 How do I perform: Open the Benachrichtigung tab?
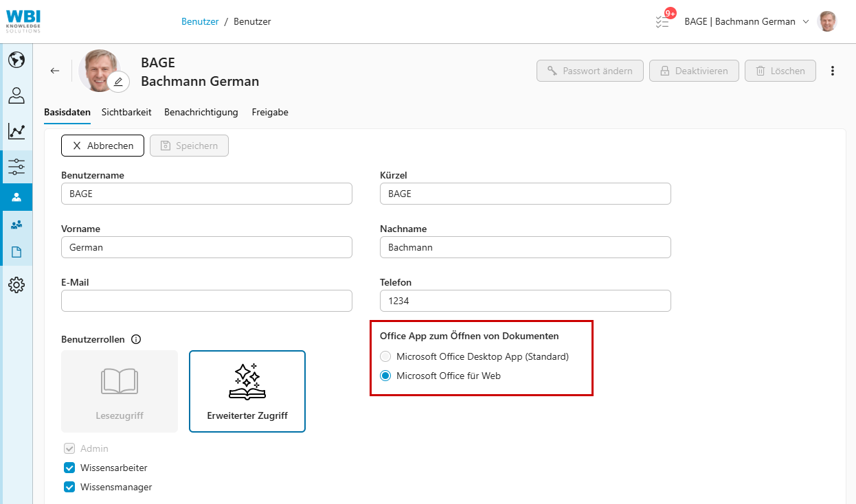(201, 112)
